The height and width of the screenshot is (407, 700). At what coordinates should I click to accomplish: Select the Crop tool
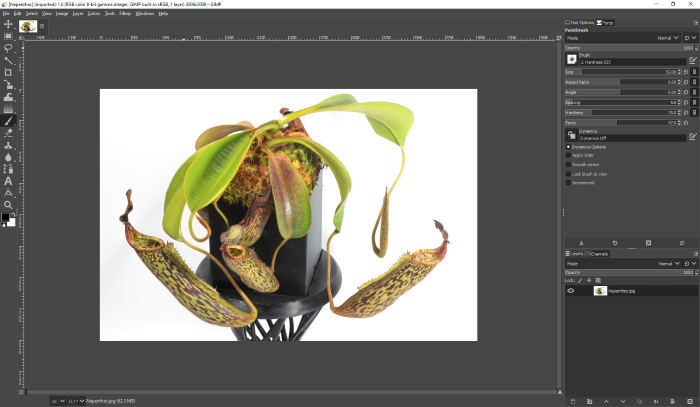click(8, 72)
